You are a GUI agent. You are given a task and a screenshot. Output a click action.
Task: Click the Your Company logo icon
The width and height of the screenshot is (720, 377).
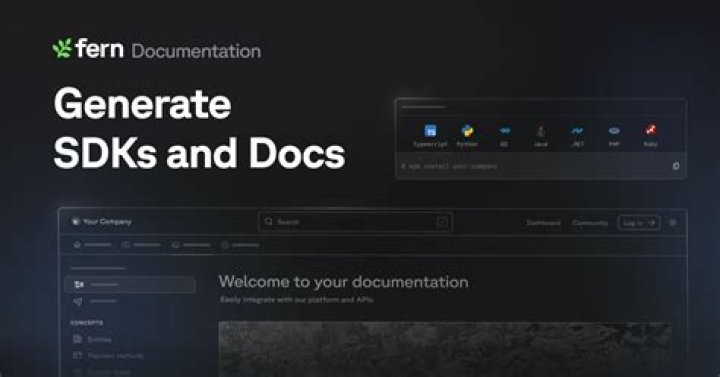(76, 222)
